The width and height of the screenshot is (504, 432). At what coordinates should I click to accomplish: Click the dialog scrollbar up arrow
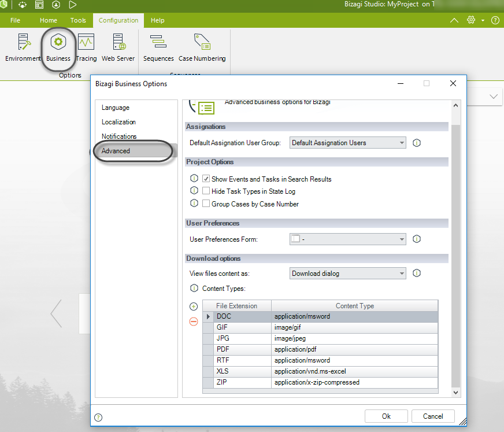[x=456, y=105]
